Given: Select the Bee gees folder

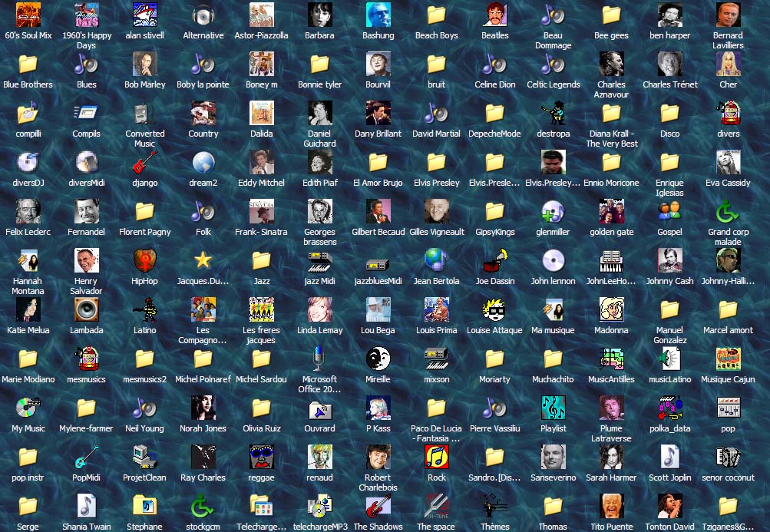Looking at the screenshot, I should tap(611, 15).
